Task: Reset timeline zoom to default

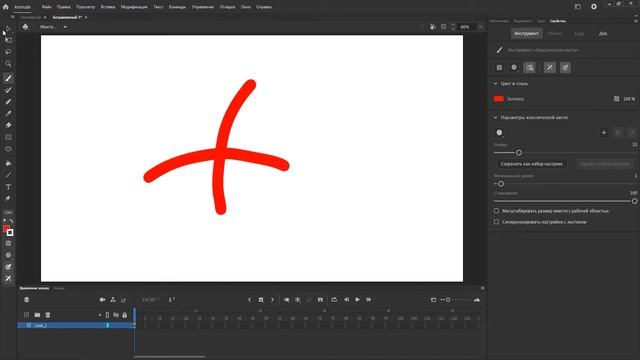Action: (433, 300)
